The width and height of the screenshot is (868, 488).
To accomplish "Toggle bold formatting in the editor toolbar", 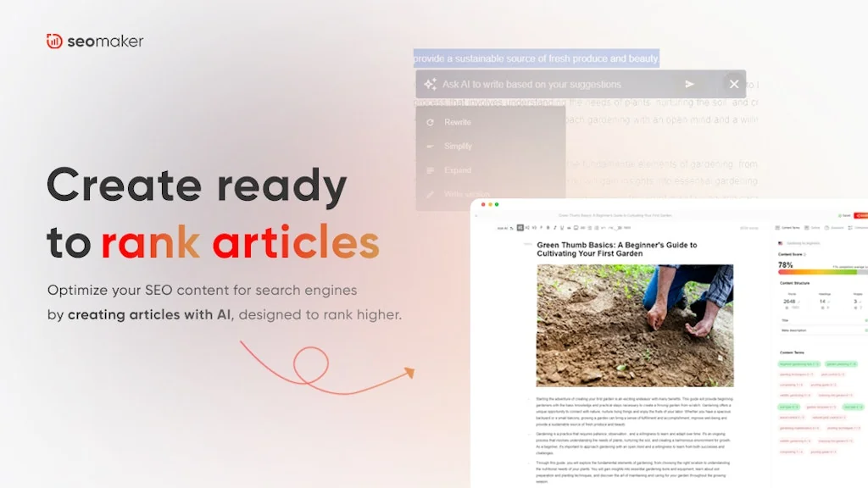I will tap(548, 227).
